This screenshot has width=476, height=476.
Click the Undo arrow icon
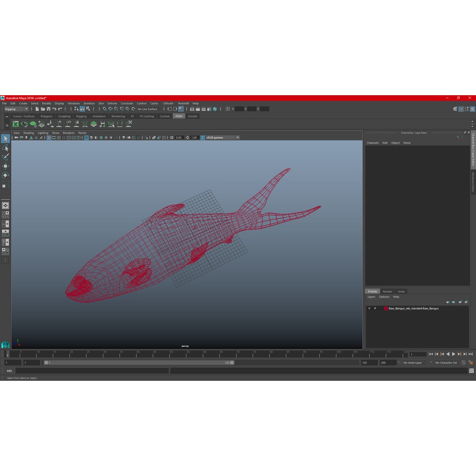pos(54,109)
